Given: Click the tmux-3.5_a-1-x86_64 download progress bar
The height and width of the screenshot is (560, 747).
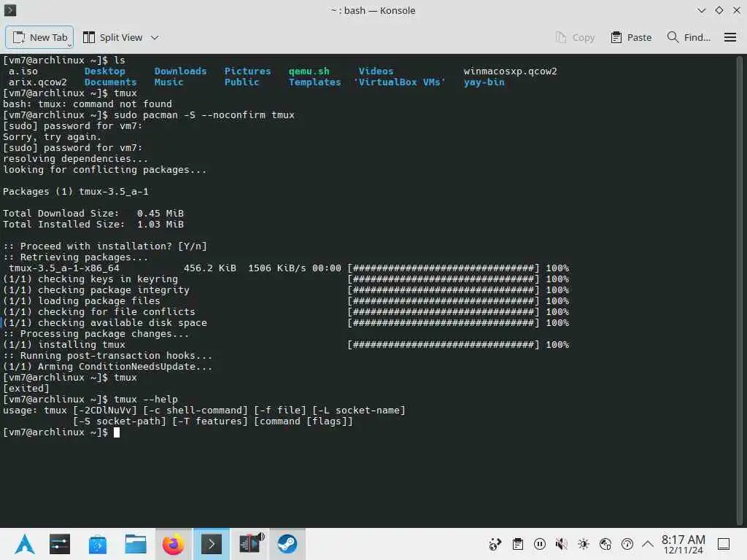Looking at the screenshot, I should coord(444,268).
